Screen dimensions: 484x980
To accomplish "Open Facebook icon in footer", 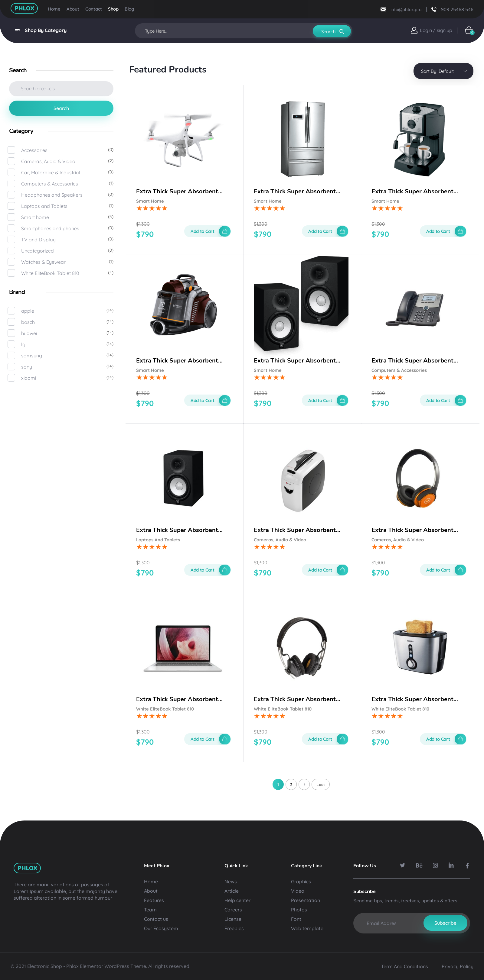I will pyautogui.click(x=467, y=866).
